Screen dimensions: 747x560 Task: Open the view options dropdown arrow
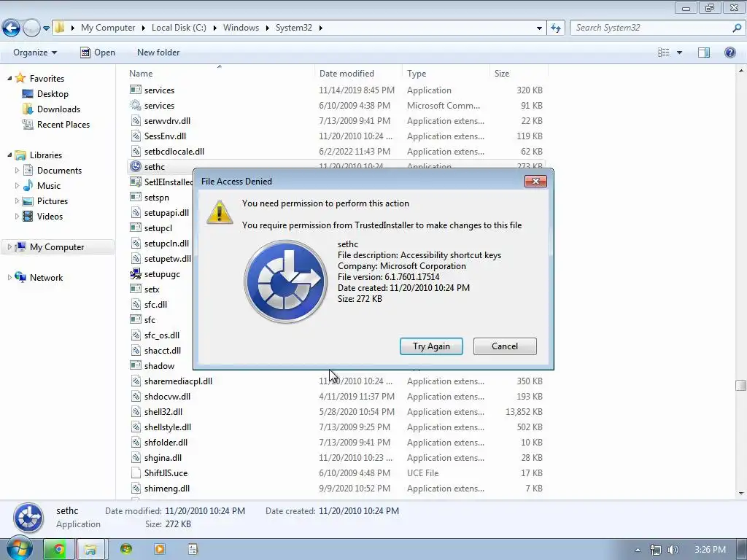[x=679, y=52]
